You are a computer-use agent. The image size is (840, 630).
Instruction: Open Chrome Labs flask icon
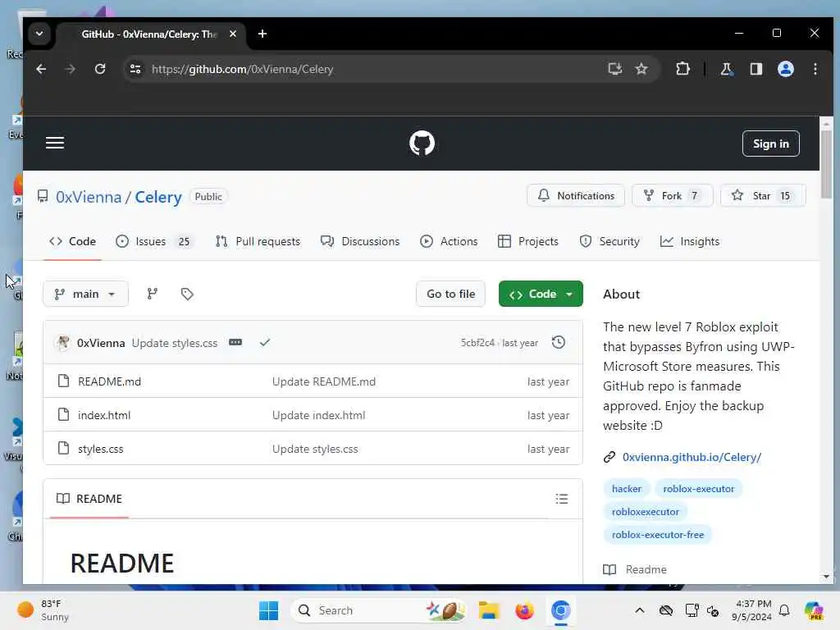(x=727, y=69)
